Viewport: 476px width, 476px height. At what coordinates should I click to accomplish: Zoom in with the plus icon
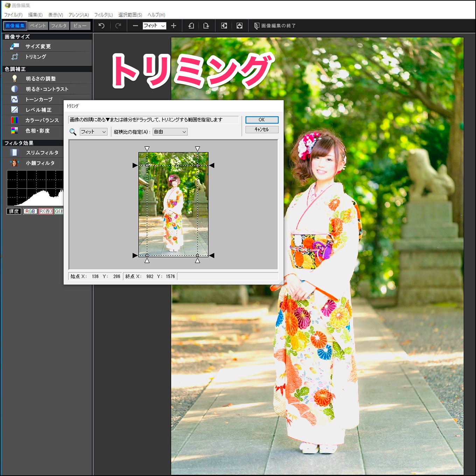pos(174,26)
